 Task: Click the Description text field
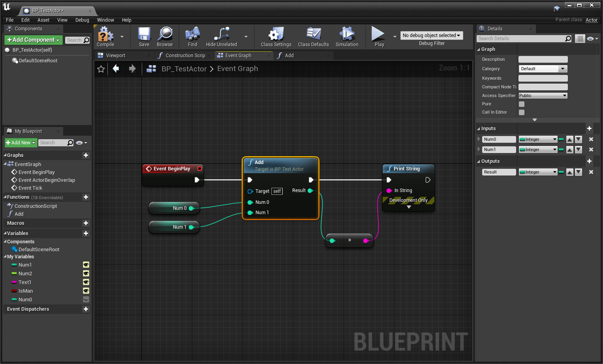(x=543, y=59)
